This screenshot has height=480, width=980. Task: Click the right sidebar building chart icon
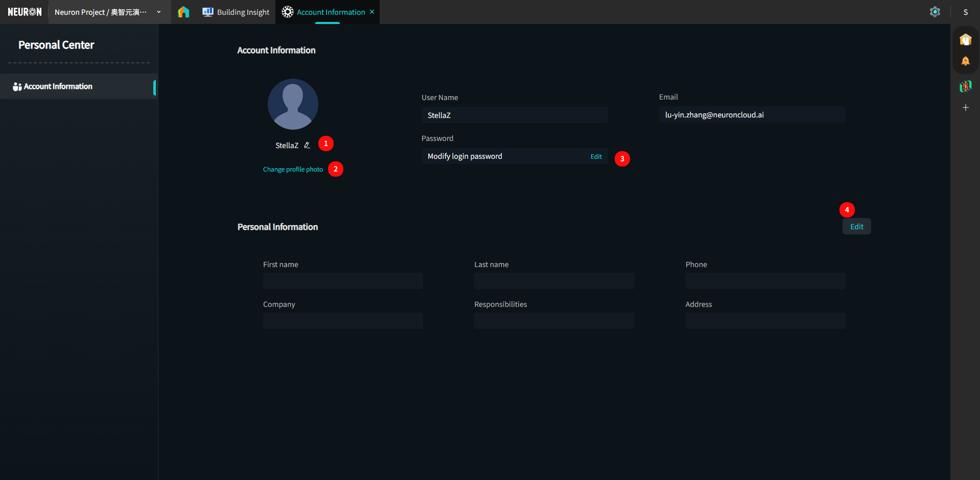966,86
